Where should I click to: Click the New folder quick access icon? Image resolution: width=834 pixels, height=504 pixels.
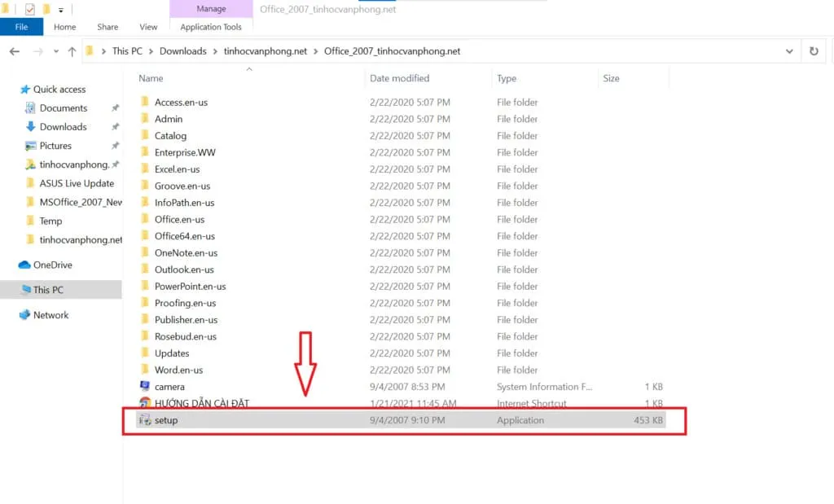(x=46, y=9)
